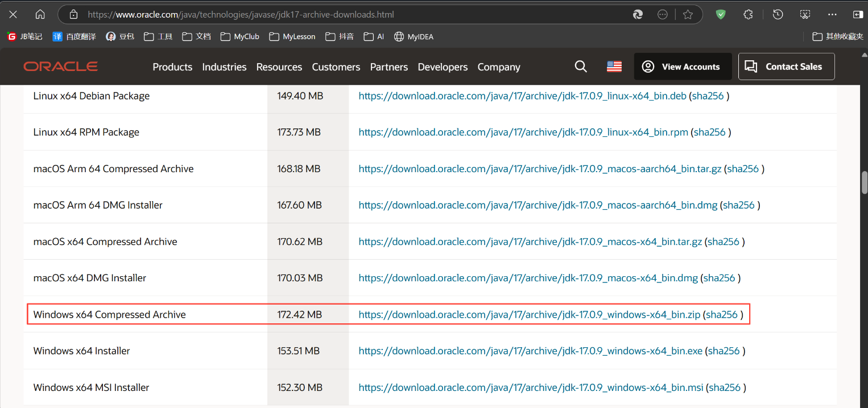This screenshot has width=868, height=408.
Task: Open the 百度翻译 bookmark
Action: point(75,36)
